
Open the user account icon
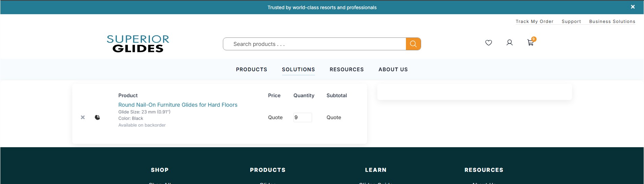pyautogui.click(x=509, y=43)
